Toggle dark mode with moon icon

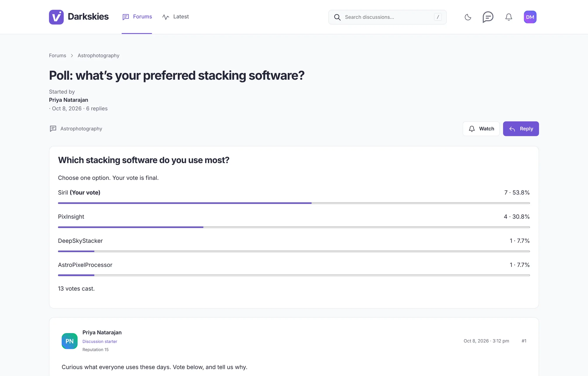tap(468, 17)
